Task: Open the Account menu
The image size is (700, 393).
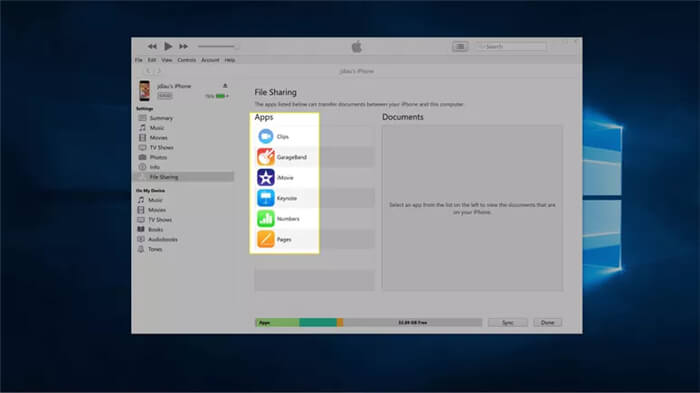Action: [x=210, y=60]
